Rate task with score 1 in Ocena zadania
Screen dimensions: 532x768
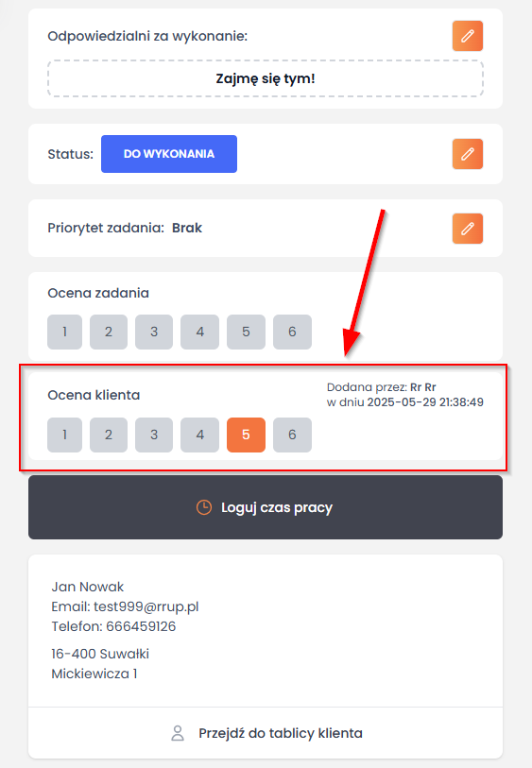(64, 333)
